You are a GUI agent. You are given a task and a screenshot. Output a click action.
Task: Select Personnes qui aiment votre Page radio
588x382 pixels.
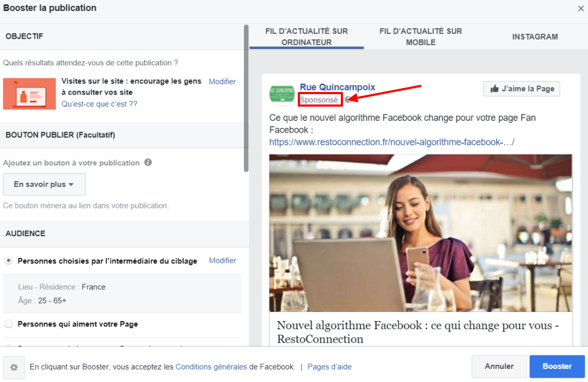click(x=9, y=324)
